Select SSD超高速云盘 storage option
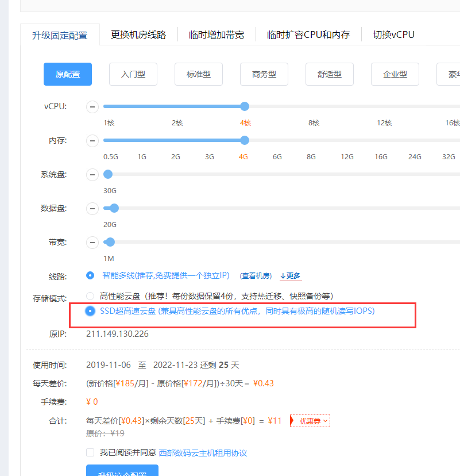 (90, 311)
